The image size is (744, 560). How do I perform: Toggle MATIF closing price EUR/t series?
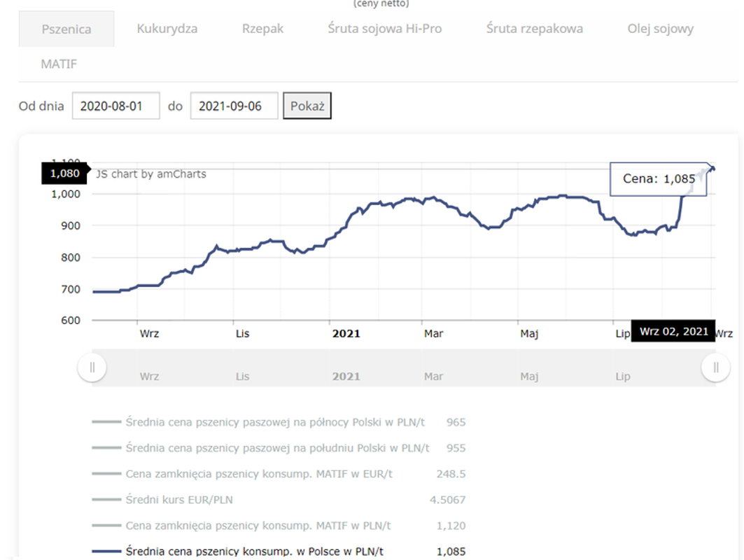pyautogui.click(x=279, y=474)
